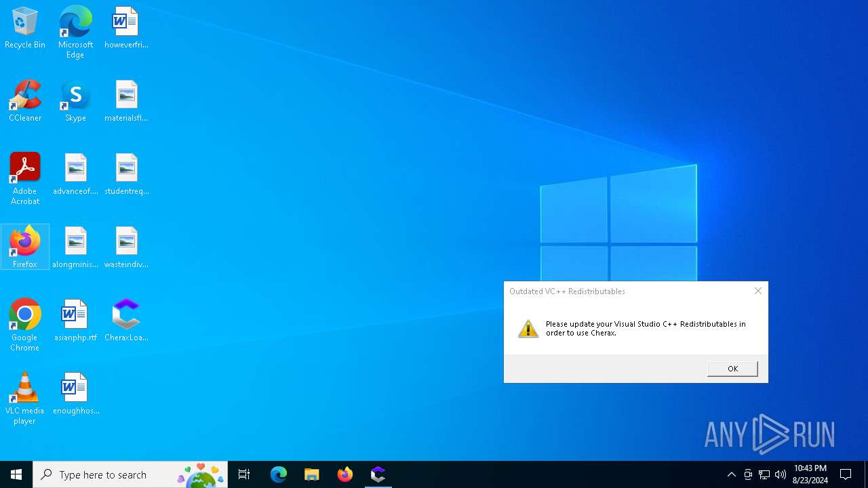Select the howeverfri... Word document icon

[x=126, y=28]
